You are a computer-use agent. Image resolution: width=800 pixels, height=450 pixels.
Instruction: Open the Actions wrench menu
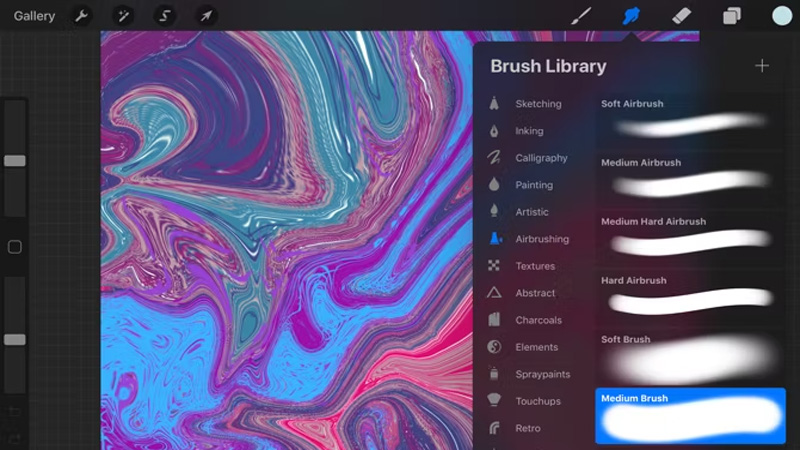pos(81,16)
